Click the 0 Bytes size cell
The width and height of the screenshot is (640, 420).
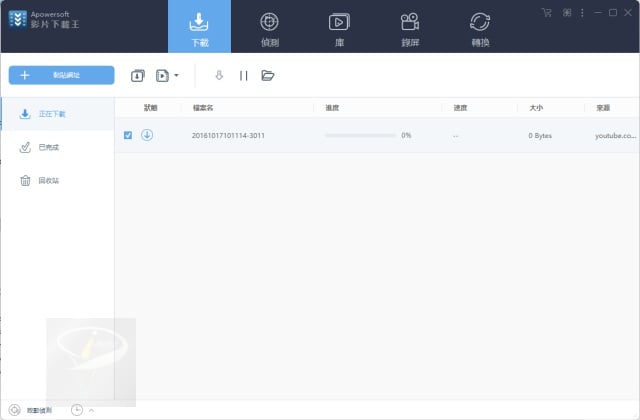tap(540, 136)
